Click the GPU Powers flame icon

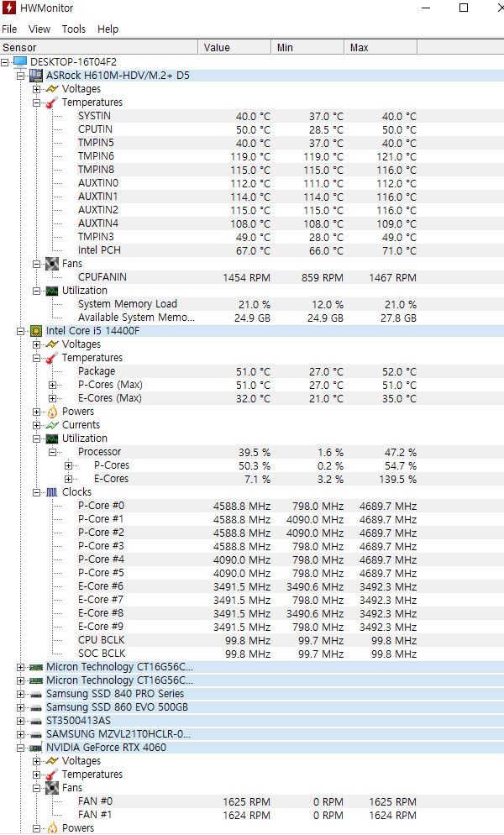(x=52, y=828)
